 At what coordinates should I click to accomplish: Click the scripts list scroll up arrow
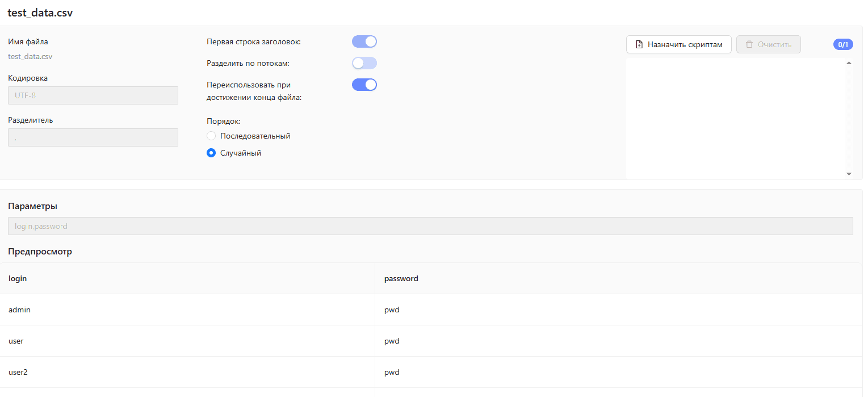coord(849,63)
